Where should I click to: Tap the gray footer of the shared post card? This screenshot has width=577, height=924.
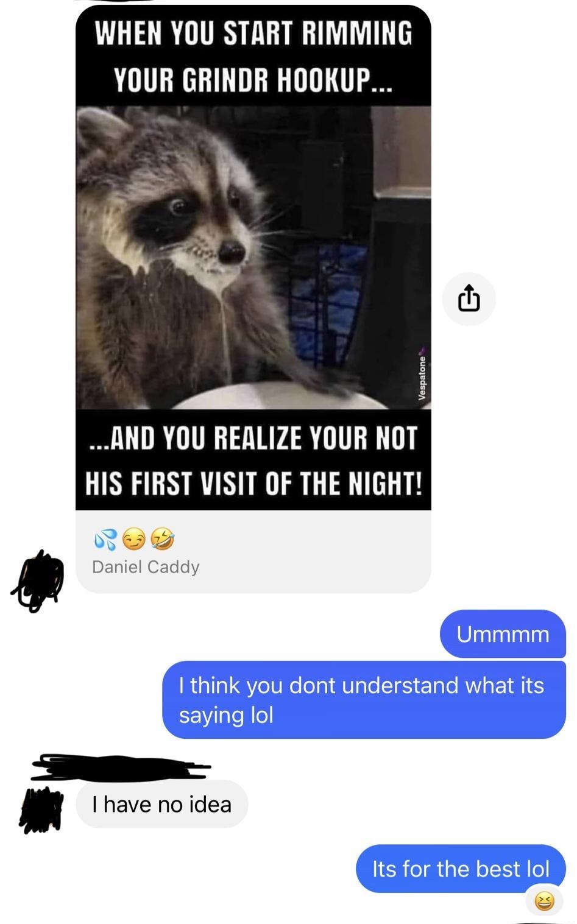(253, 551)
